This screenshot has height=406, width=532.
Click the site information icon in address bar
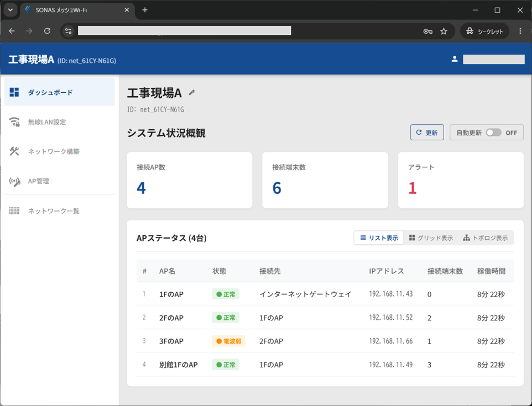69,31
